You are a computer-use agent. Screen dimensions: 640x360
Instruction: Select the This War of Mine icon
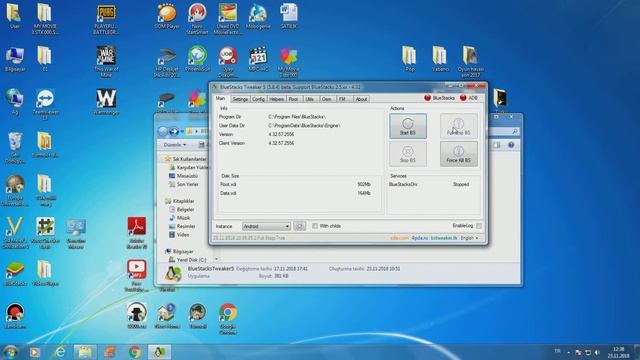106,62
